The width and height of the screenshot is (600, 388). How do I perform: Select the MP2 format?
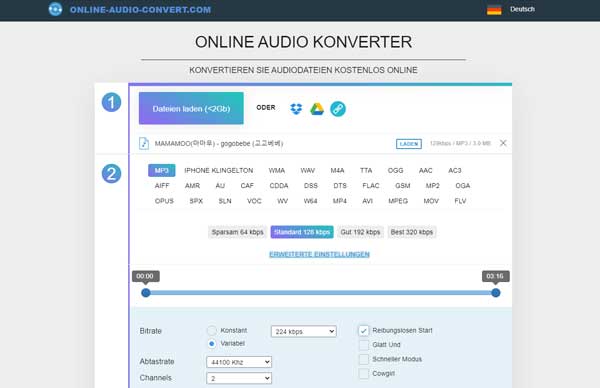[x=433, y=186]
